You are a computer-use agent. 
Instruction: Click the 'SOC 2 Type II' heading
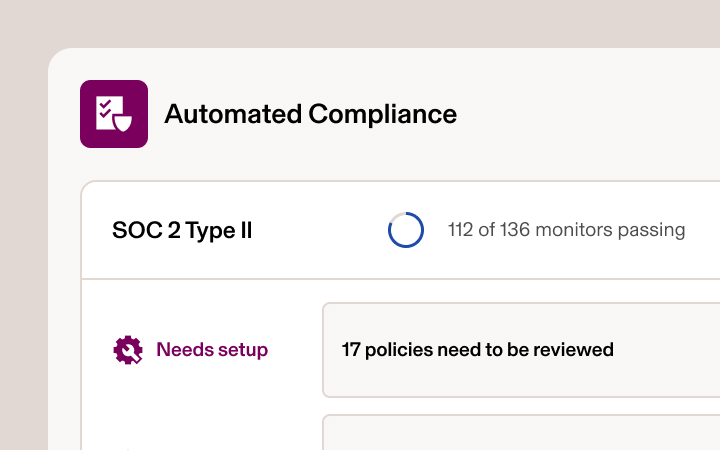[182, 230]
